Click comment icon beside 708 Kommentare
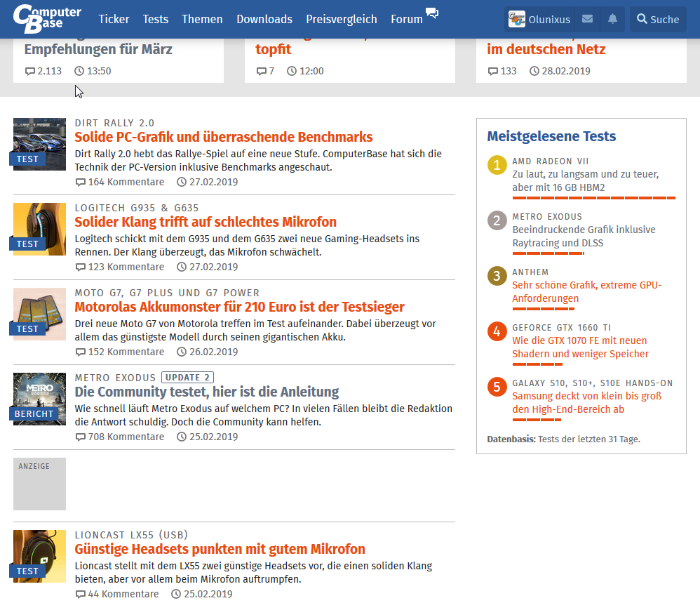Viewport: 700px width, 603px height. pos(81,437)
